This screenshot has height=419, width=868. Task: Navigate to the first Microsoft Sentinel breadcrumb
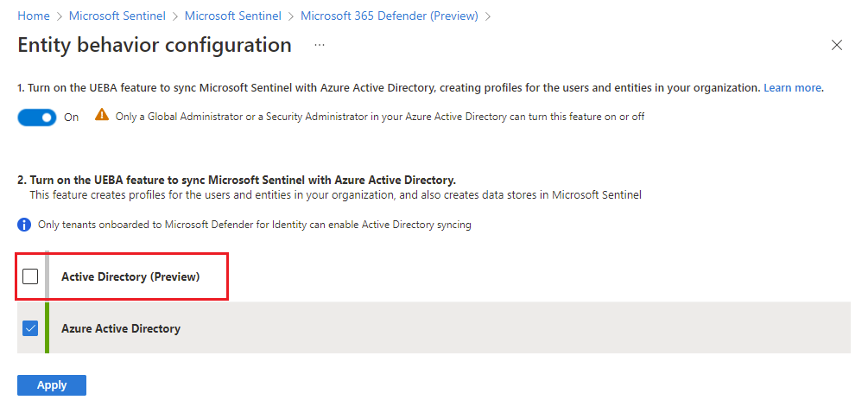(x=117, y=16)
